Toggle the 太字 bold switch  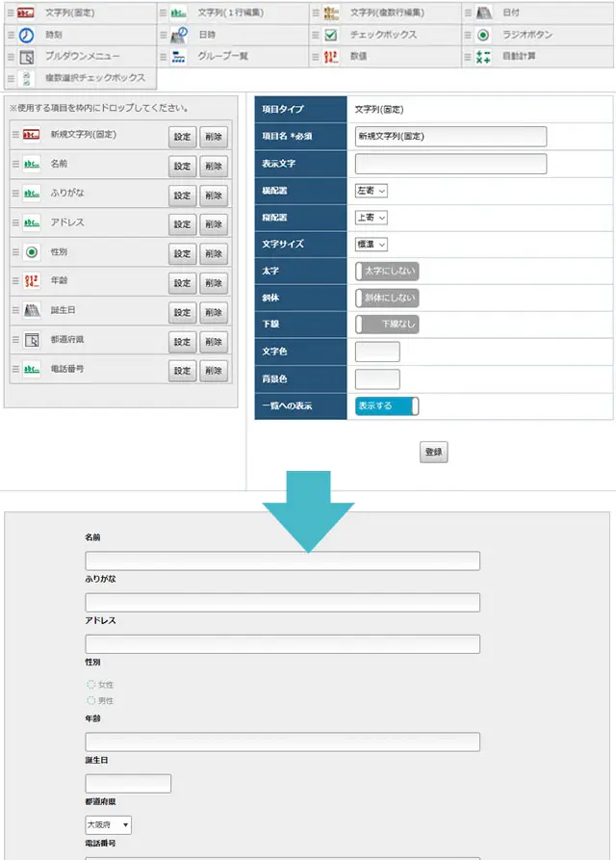coord(387,273)
